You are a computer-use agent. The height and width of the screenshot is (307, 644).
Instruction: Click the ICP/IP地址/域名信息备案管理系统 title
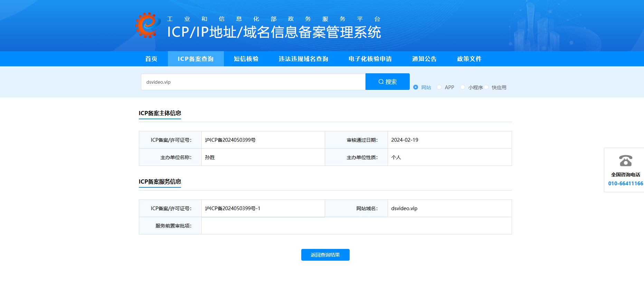tap(274, 32)
